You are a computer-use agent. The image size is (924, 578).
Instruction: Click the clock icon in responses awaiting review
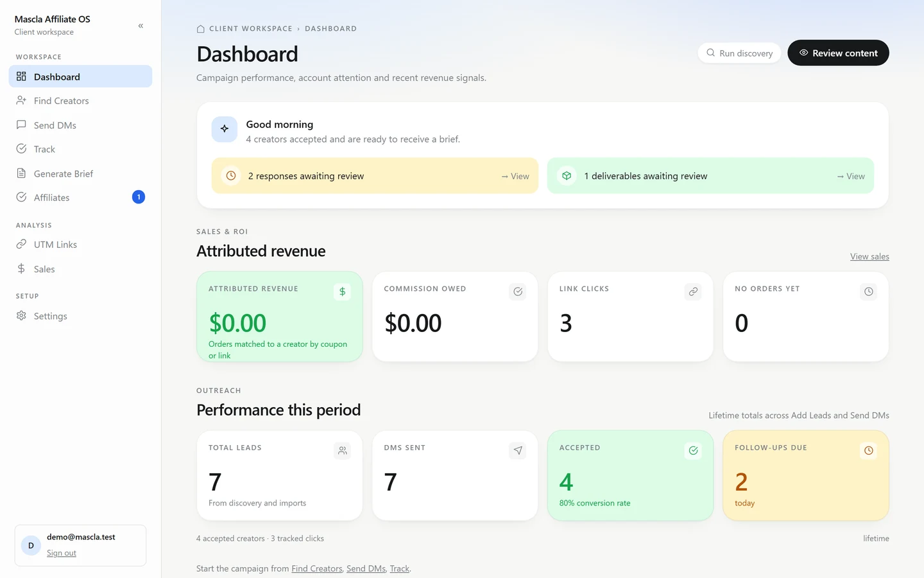pos(231,176)
